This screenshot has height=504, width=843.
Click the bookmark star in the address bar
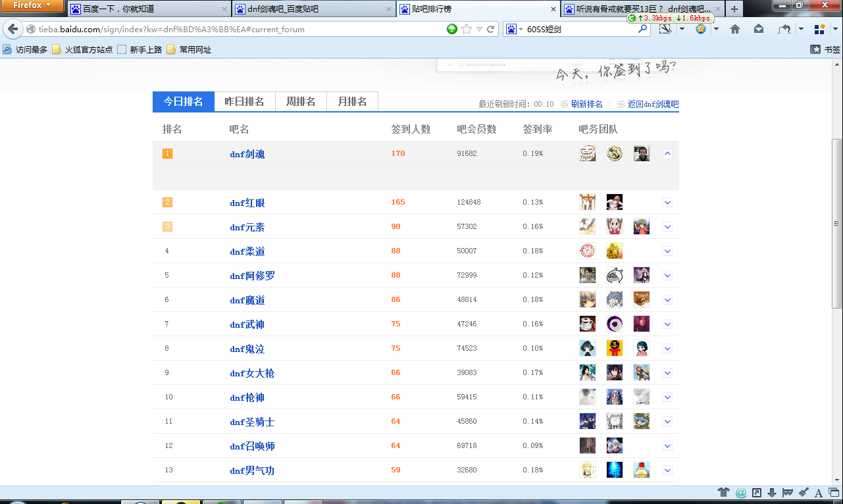tap(467, 29)
